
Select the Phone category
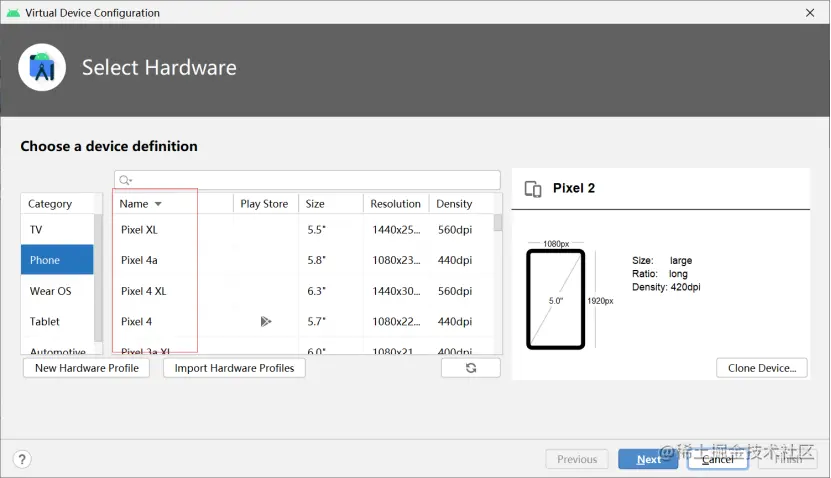coord(57,260)
